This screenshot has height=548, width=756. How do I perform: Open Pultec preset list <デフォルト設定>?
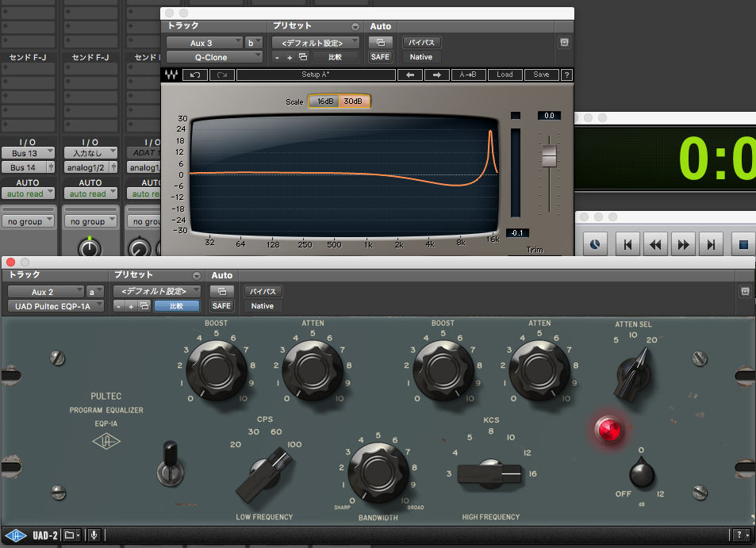click(157, 291)
